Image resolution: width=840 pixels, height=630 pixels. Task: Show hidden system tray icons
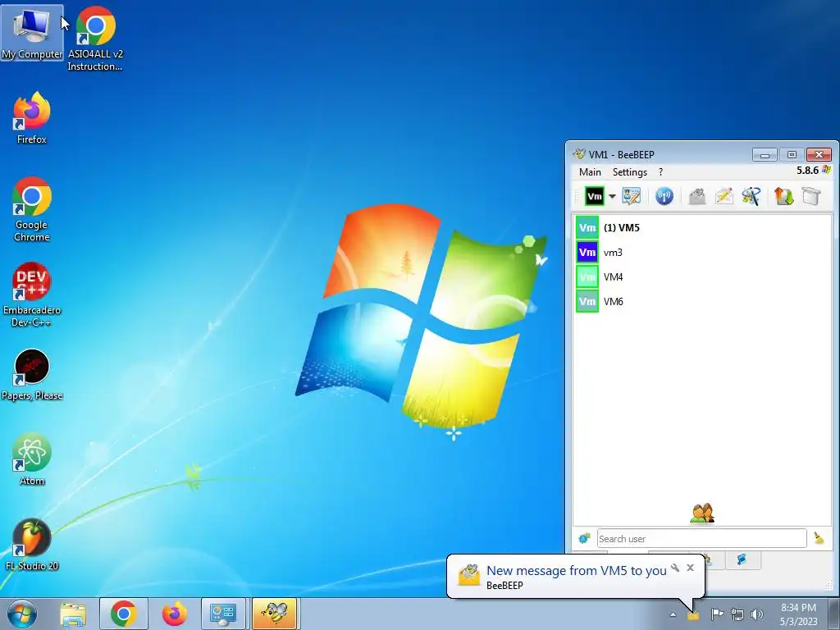(673, 614)
